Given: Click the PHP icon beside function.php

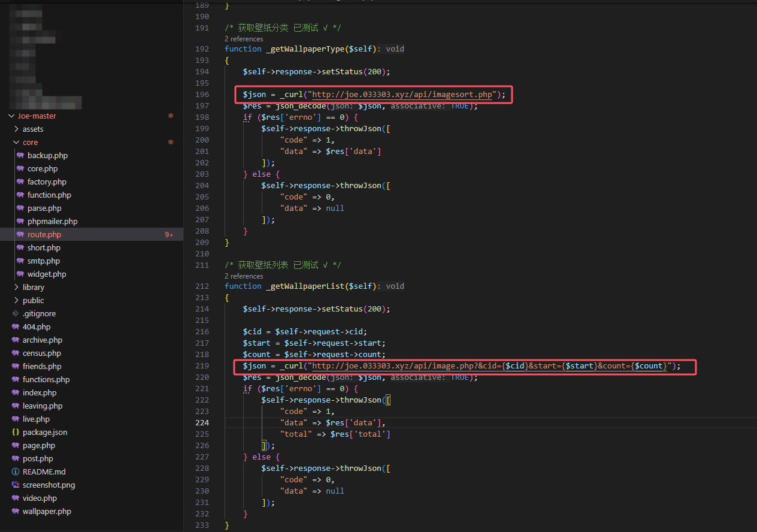Looking at the screenshot, I should [21, 195].
